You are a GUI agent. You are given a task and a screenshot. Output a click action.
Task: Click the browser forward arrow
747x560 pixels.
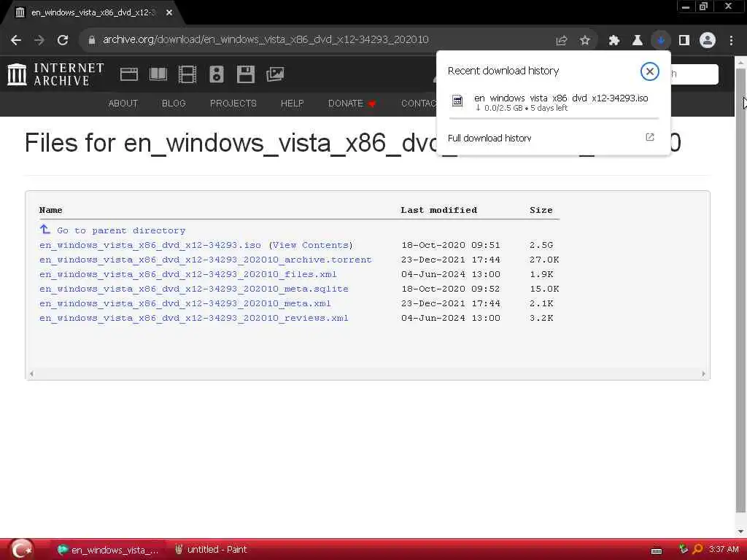coord(39,40)
